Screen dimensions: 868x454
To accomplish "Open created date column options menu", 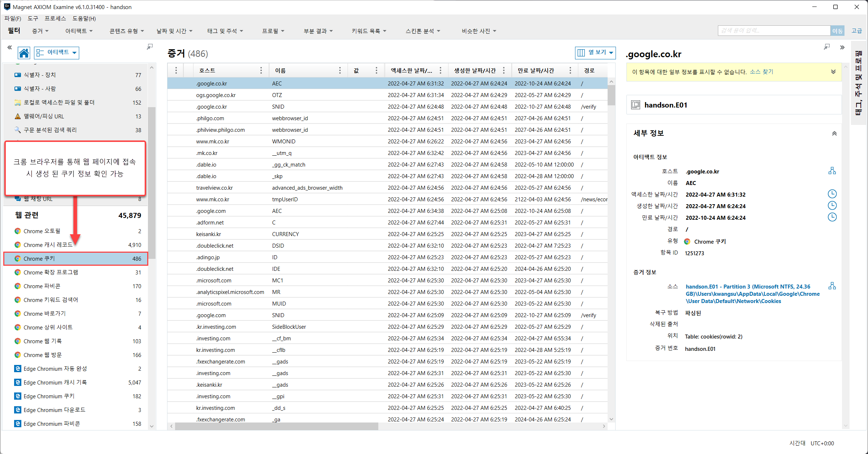I will click(x=504, y=71).
